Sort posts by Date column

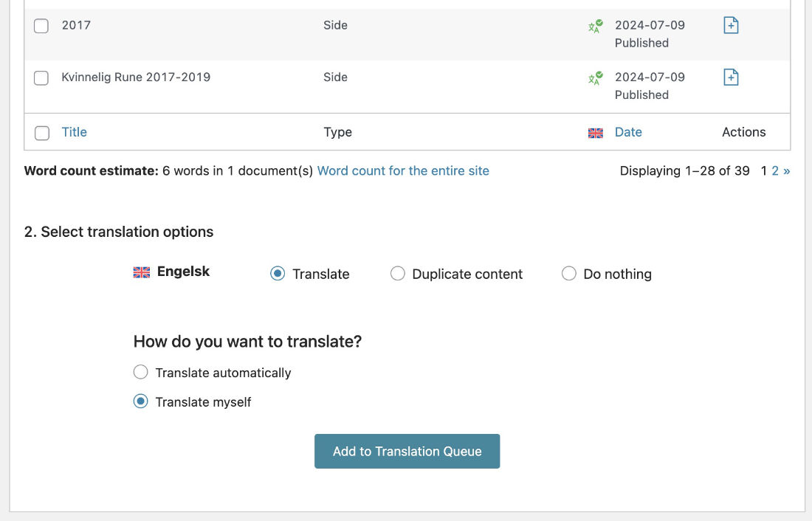tap(628, 132)
